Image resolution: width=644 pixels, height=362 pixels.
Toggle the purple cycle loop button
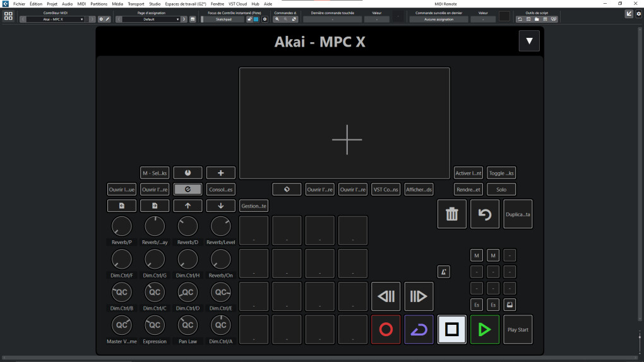[x=419, y=329]
